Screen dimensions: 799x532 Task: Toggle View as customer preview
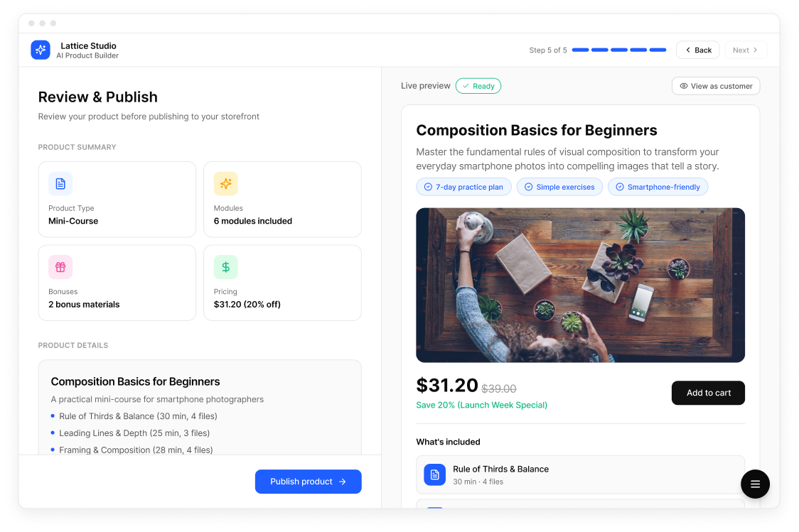(x=715, y=86)
